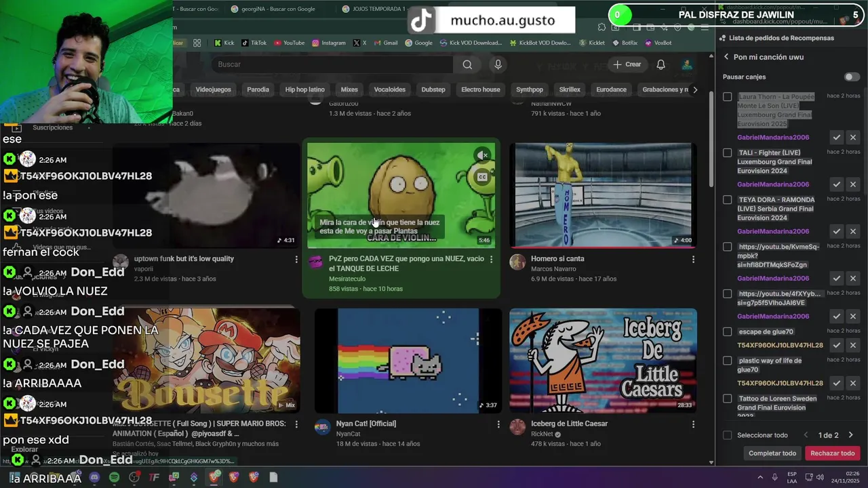
Task: Open the X bookmark
Action: pyautogui.click(x=359, y=43)
